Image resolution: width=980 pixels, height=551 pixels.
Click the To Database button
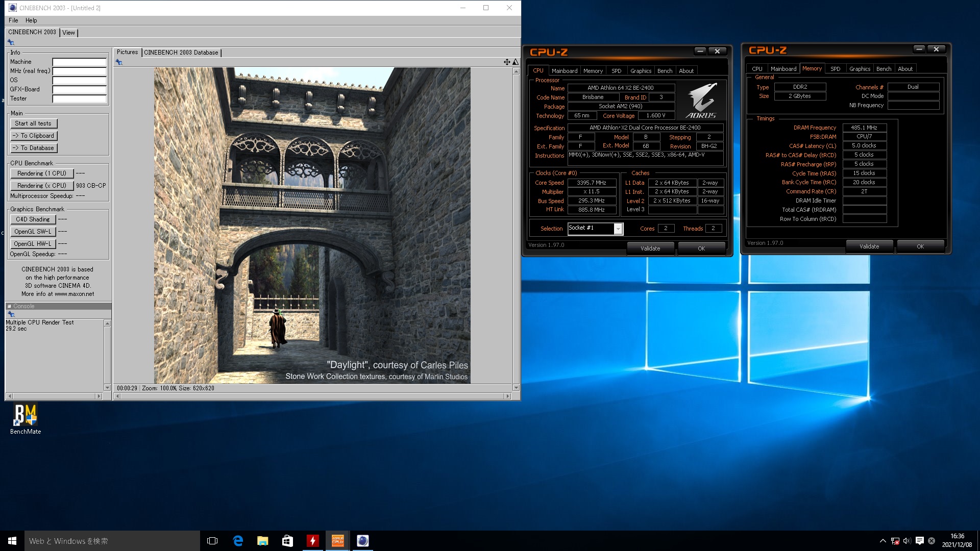coord(33,148)
